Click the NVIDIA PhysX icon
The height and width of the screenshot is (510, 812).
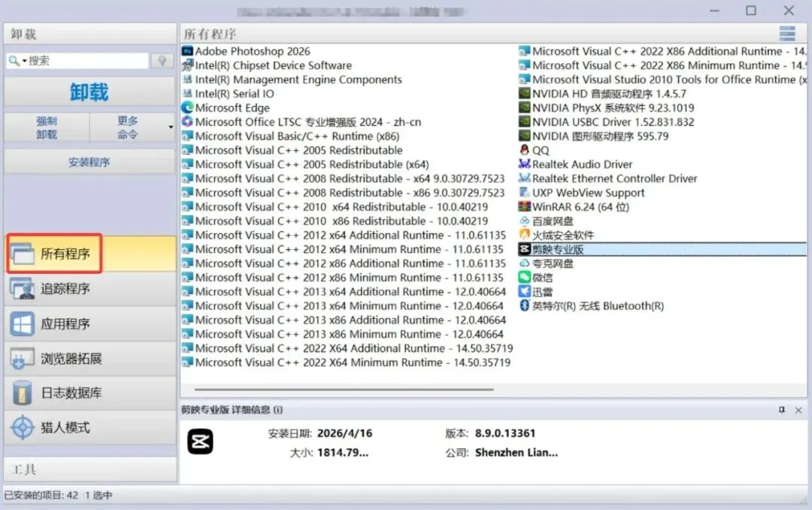tap(525, 108)
